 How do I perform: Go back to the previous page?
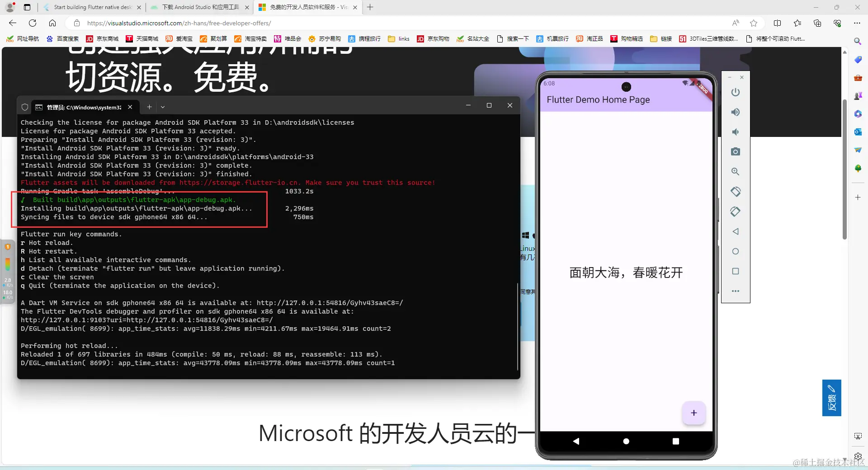(13, 23)
